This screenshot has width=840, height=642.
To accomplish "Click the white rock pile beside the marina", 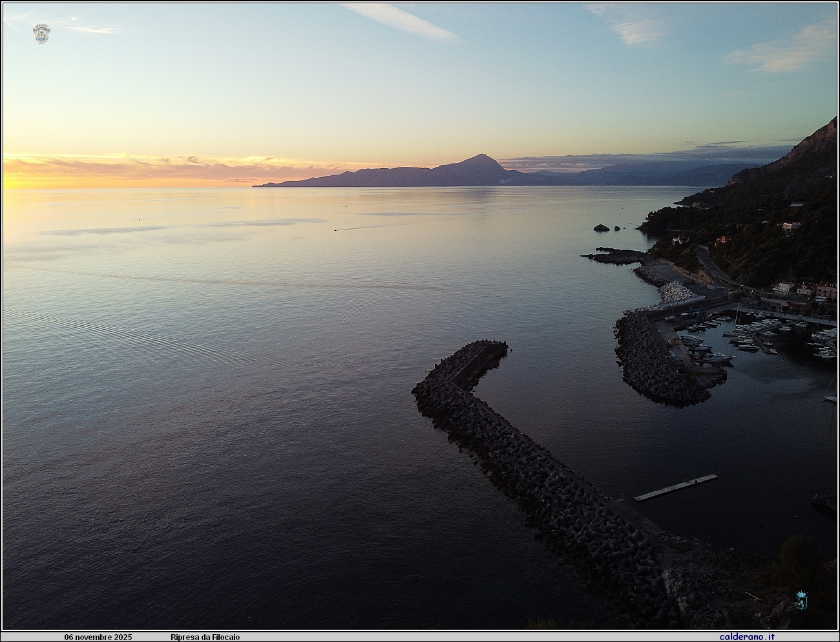I will (x=677, y=293).
